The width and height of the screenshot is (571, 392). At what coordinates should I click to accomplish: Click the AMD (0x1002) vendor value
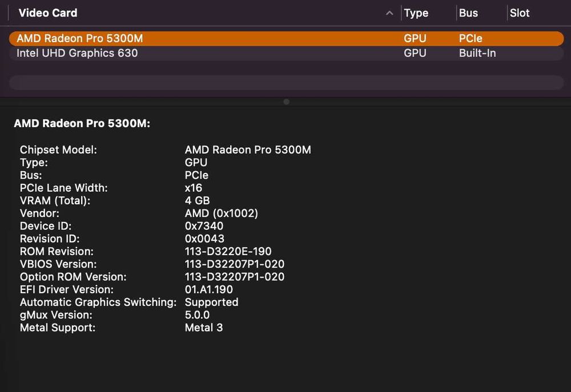(222, 213)
